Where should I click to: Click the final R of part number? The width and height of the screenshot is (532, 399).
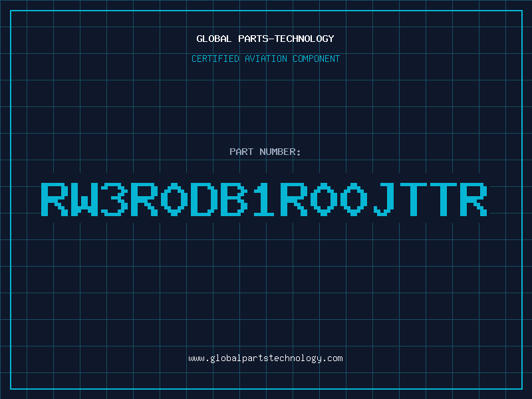pyautogui.click(x=473, y=199)
